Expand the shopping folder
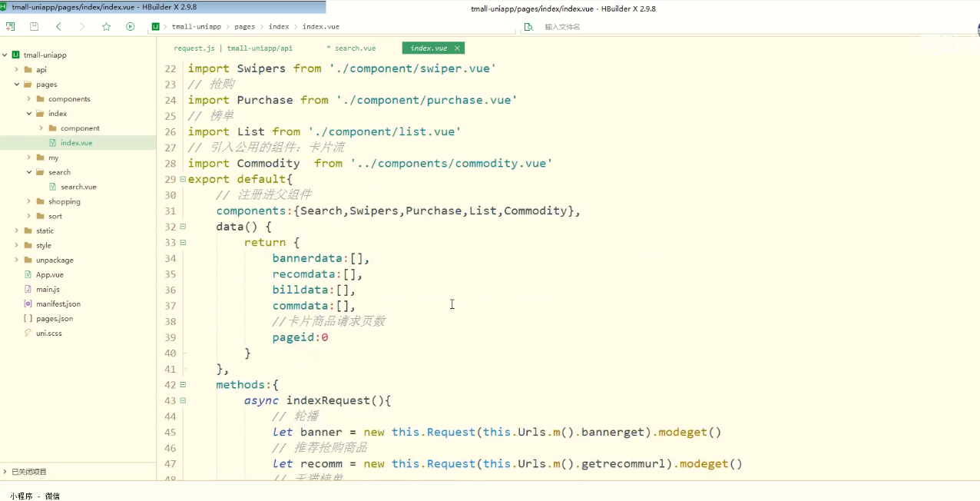 pos(29,201)
